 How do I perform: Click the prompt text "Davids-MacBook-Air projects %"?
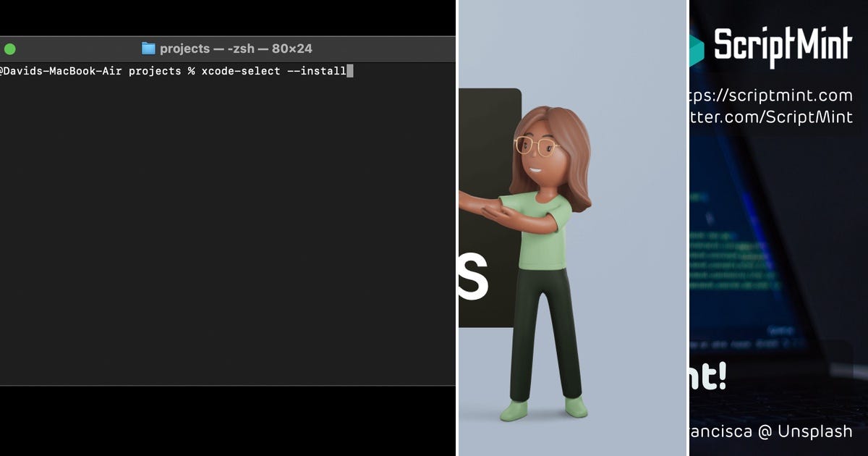pyautogui.click(x=98, y=71)
